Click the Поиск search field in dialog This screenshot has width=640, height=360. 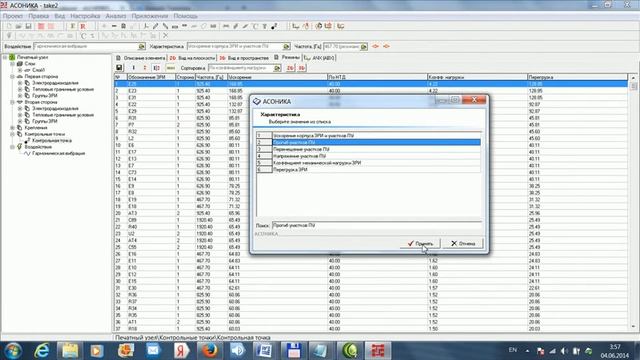coord(377,225)
